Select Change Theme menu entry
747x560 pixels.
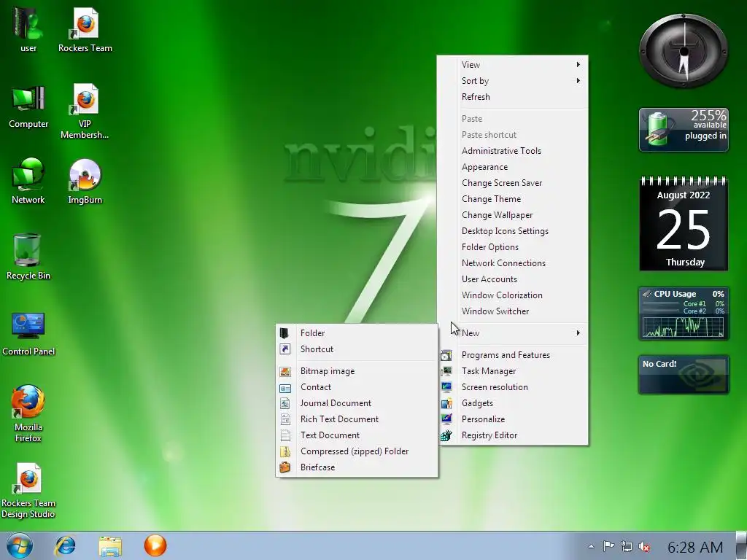click(513, 199)
